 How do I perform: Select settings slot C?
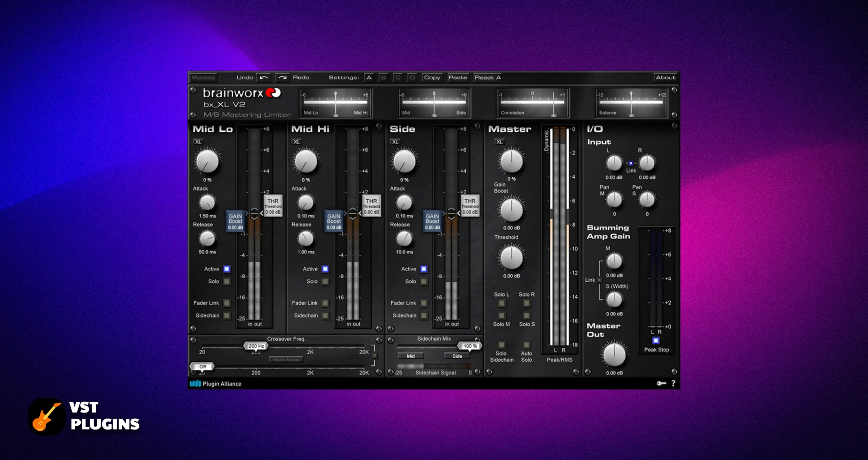pos(398,78)
